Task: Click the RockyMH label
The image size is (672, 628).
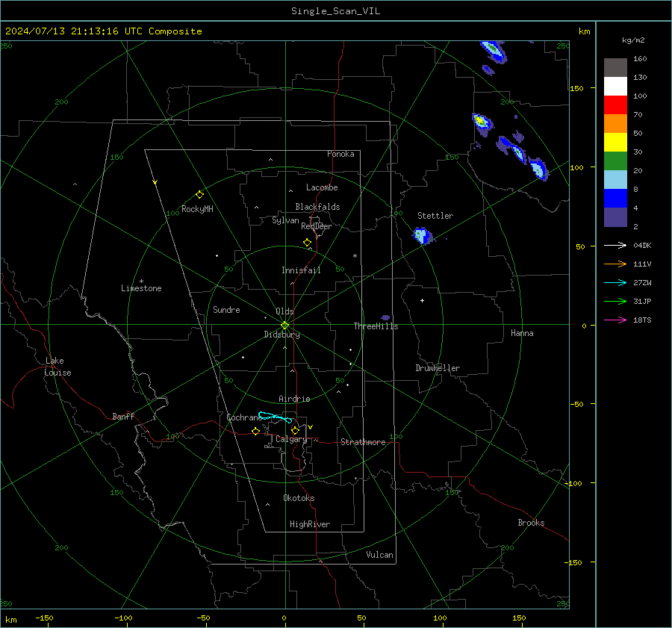Action: point(197,209)
